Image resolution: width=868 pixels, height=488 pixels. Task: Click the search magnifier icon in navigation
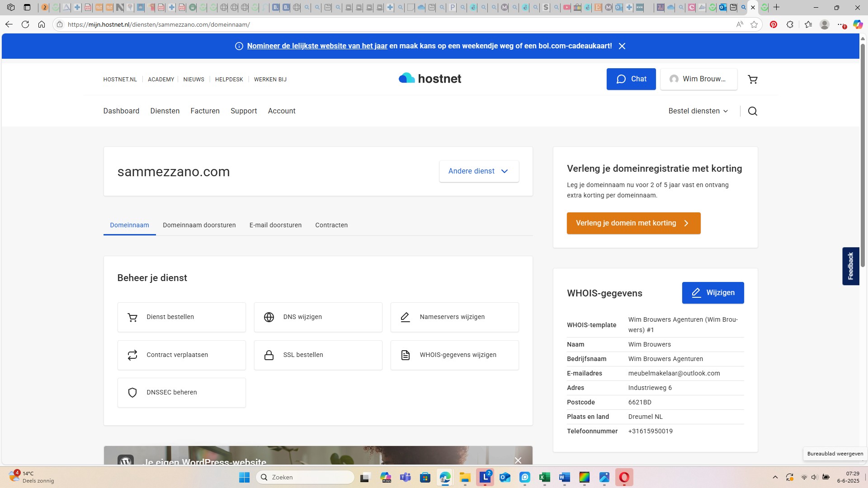pos(753,111)
